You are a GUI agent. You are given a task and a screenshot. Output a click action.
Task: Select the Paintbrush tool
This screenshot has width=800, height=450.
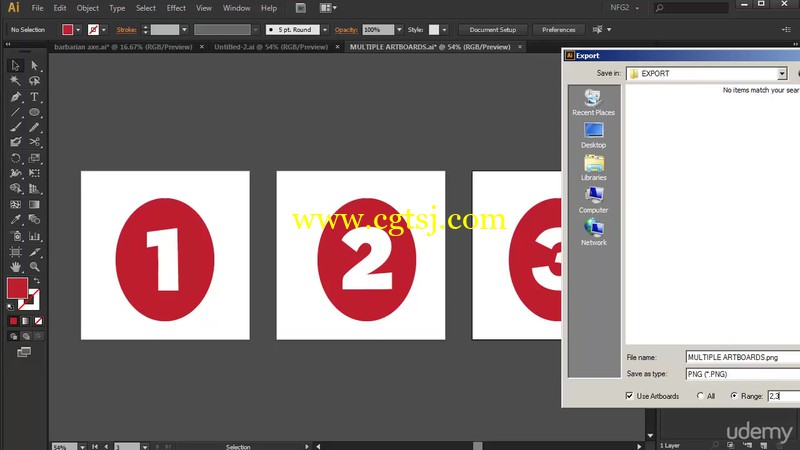[15, 127]
